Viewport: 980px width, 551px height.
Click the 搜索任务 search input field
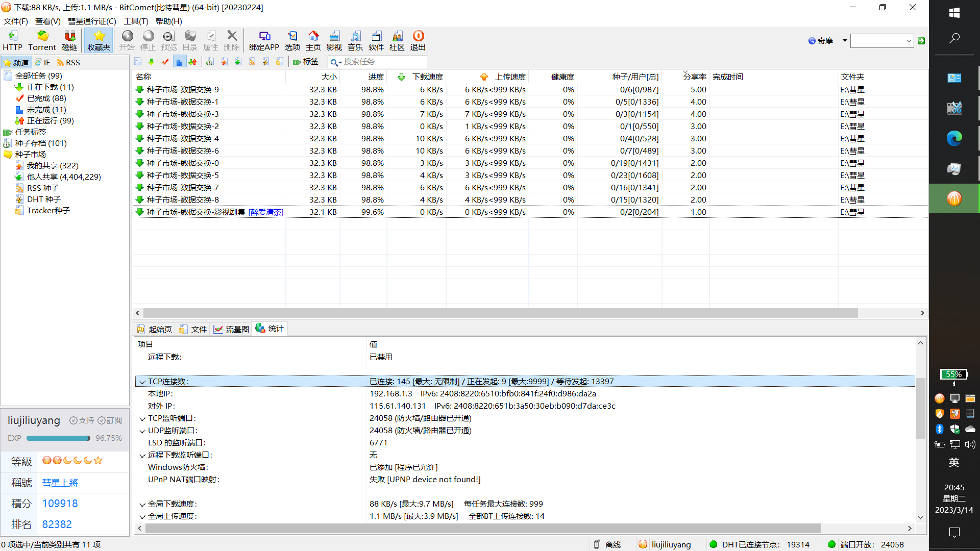pos(378,62)
